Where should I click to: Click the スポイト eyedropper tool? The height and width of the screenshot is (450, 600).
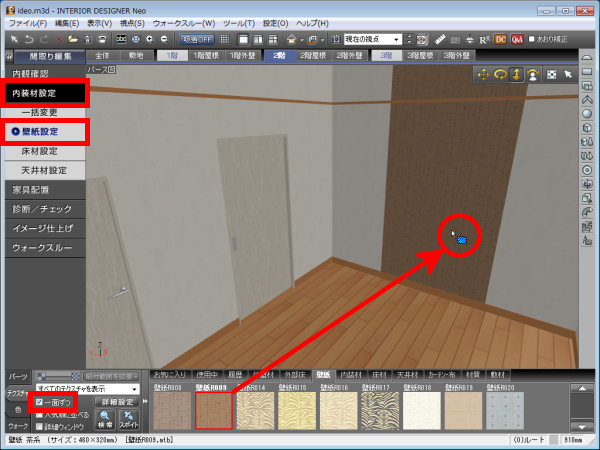click(129, 417)
